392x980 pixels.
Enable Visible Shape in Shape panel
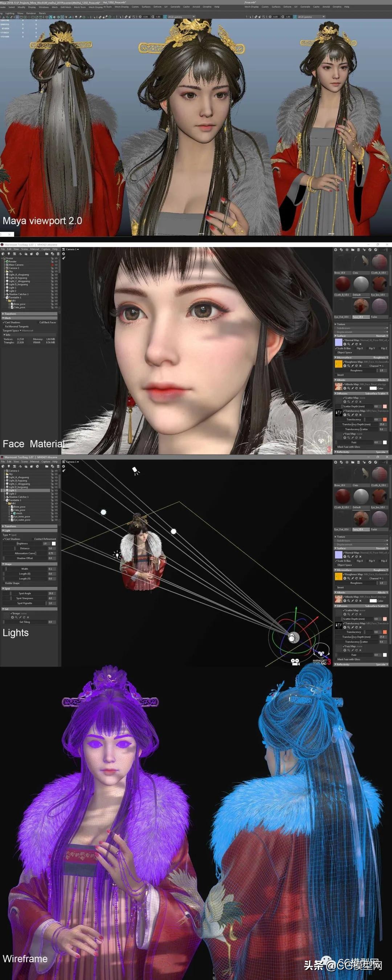point(11,583)
